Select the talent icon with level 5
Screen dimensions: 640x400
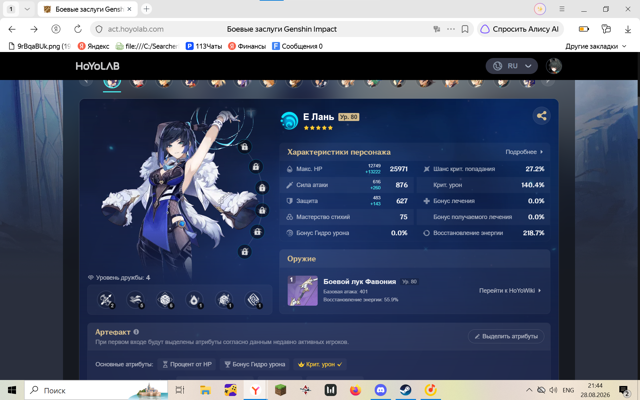tap(136, 300)
